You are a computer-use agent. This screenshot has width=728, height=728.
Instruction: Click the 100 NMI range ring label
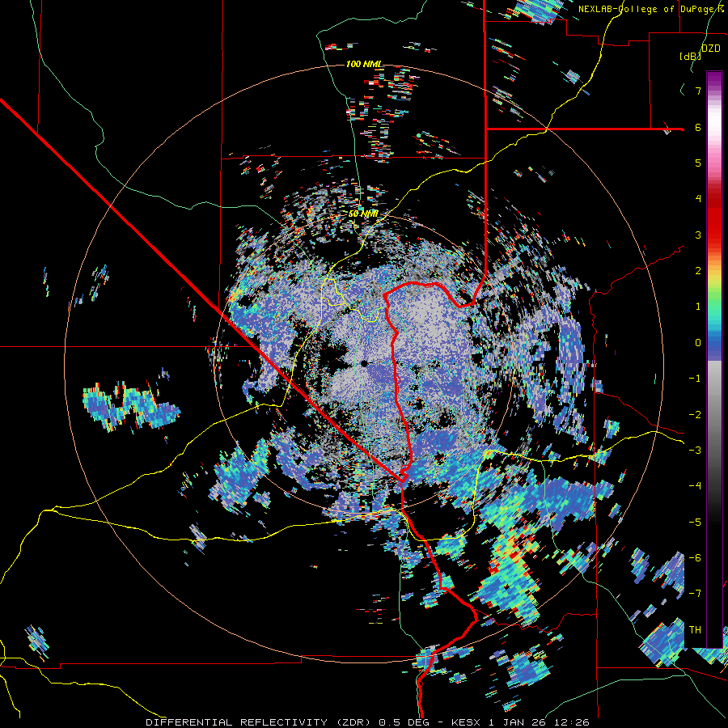coord(364,64)
